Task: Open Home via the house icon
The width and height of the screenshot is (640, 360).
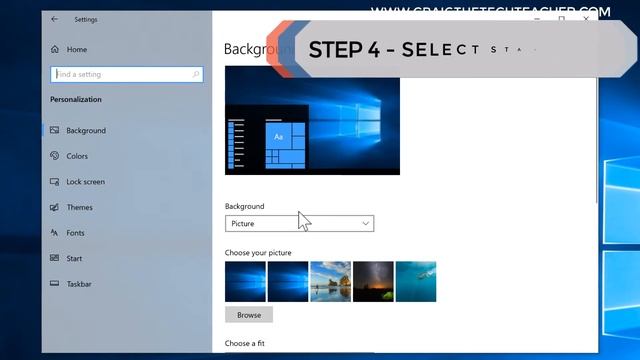Action: [x=55, y=49]
